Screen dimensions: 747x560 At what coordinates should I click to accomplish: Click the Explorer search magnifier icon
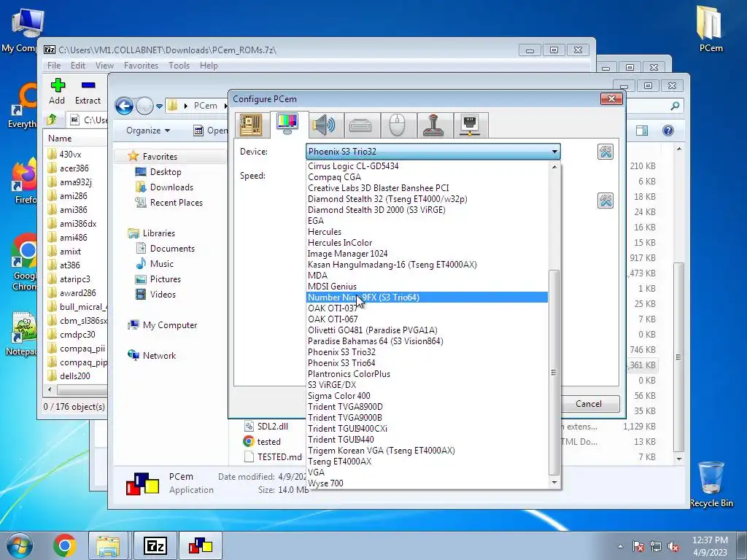coord(675,106)
